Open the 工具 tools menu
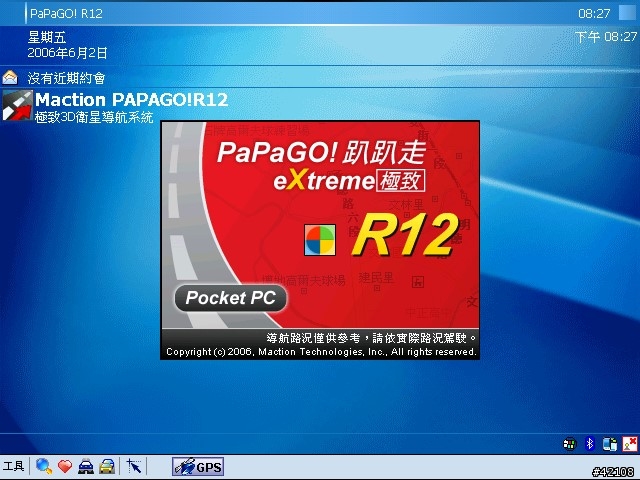Screen dimensions: 640x480 click(13, 466)
